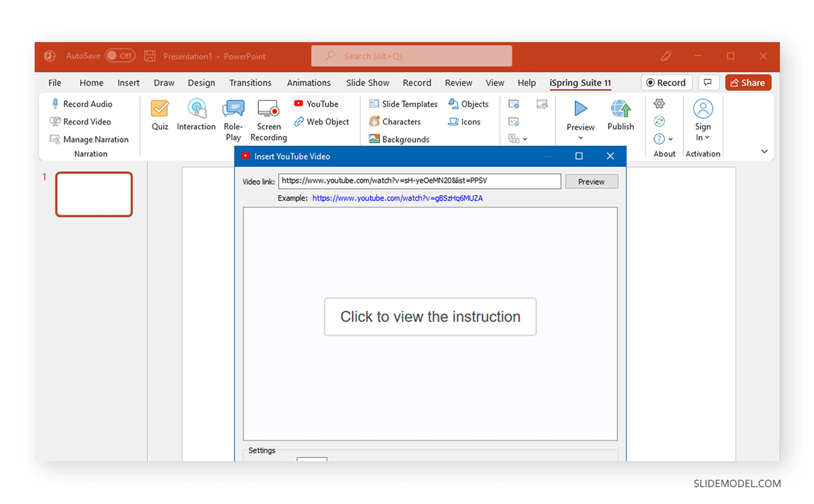Launch the Role-Play tool
Screen dimensions: 814x504
pos(233,120)
